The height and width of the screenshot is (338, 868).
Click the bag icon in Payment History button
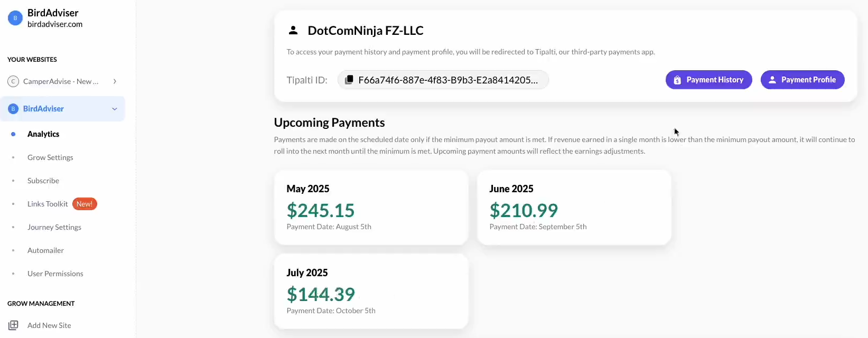click(677, 80)
